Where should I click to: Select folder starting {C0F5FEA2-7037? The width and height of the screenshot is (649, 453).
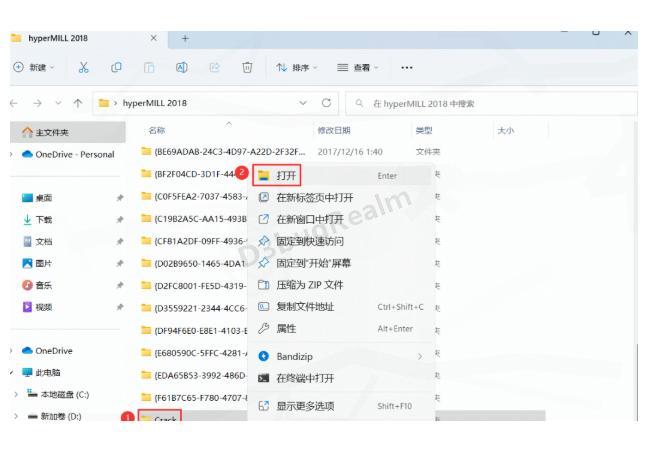(x=194, y=196)
